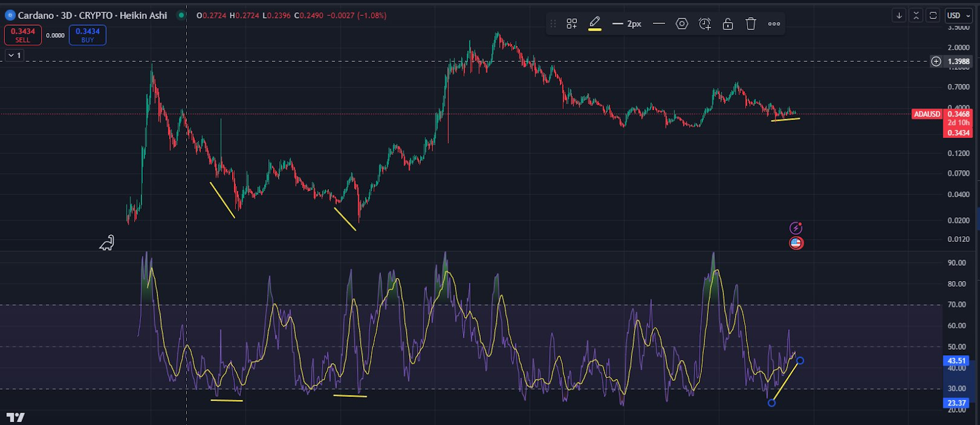Click the green market status dot
The image size is (980, 425).
[181, 15]
